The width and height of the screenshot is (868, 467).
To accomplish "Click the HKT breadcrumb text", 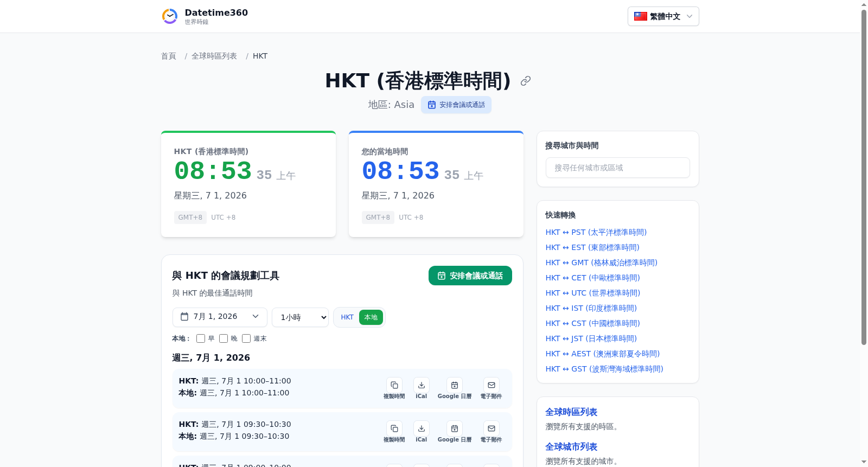I will click(260, 56).
